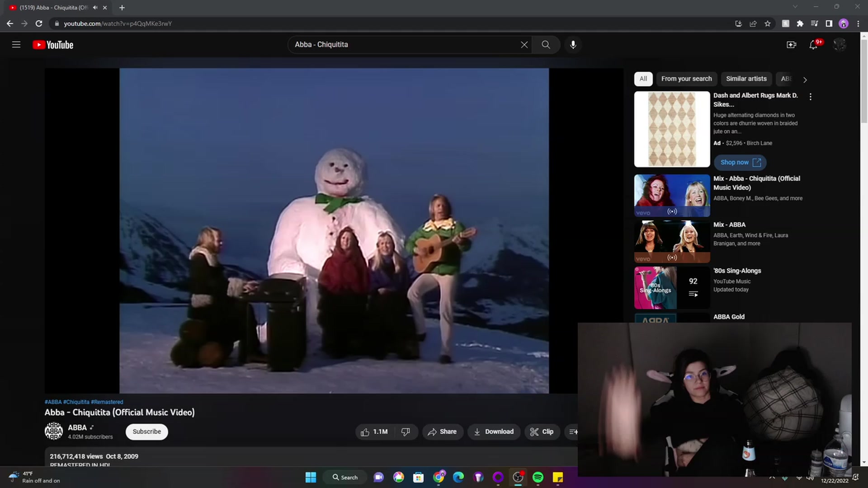Open the notifications bell with 9+ badge

[x=813, y=45]
